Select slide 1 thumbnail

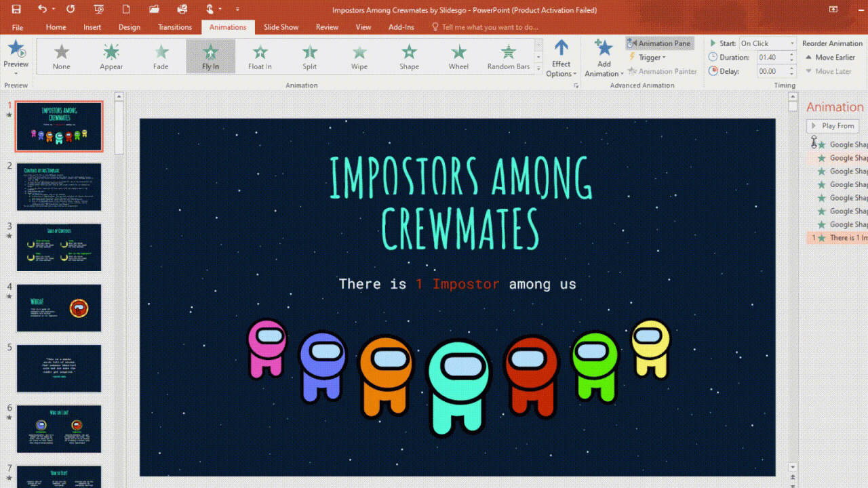pyautogui.click(x=59, y=126)
